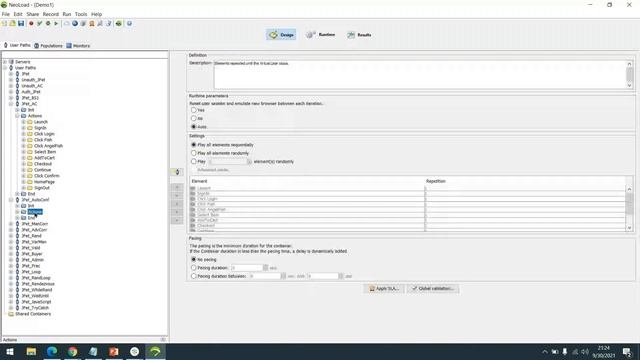Select the JPet_Rendezvous user path
This screenshot has height=360, width=640.
click(x=38, y=284)
